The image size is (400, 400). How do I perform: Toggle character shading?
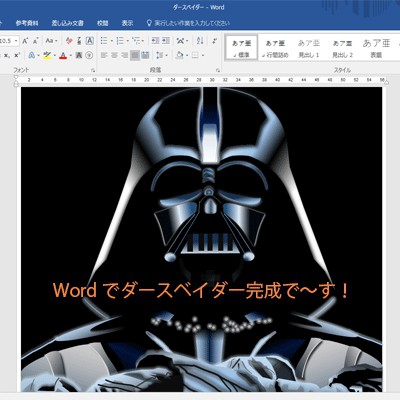click(79, 55)
